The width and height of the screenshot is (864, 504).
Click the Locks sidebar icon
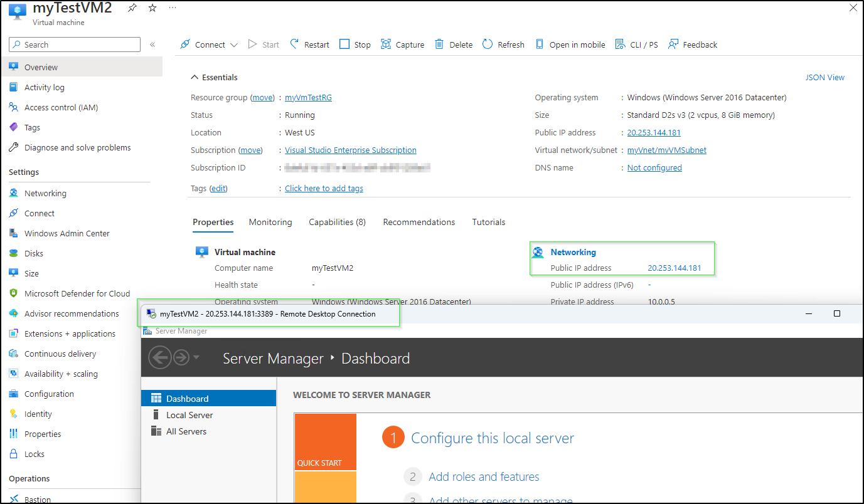click(13, 454)
